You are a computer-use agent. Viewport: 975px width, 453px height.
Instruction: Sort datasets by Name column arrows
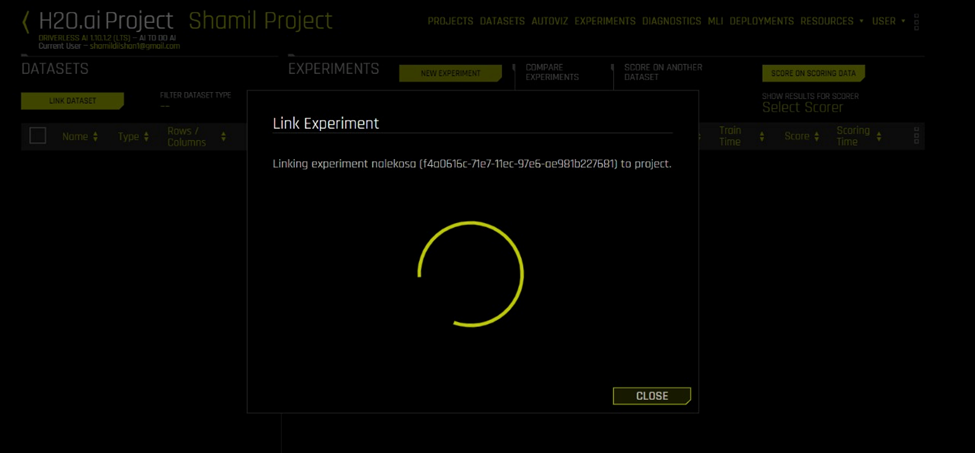[x=96, y=137]
